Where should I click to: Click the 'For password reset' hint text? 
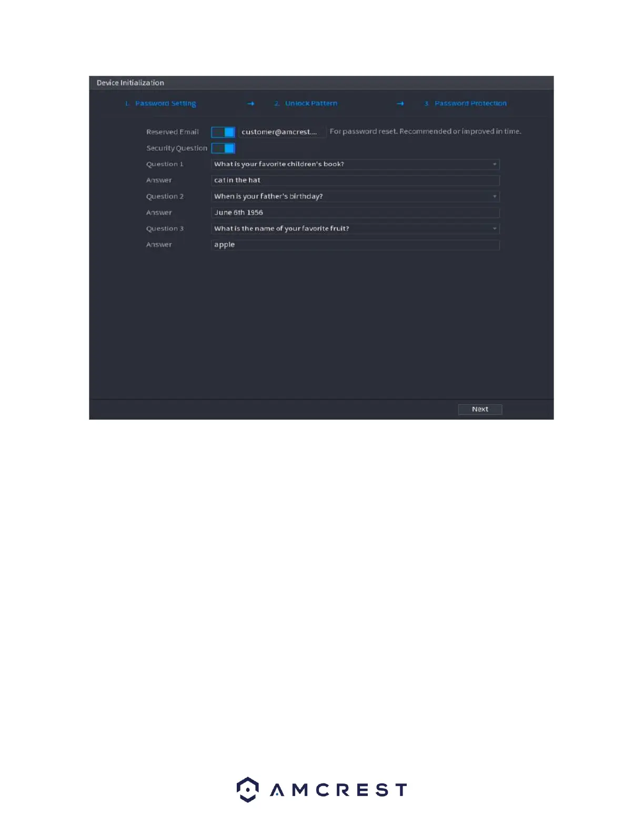point(425,132)
